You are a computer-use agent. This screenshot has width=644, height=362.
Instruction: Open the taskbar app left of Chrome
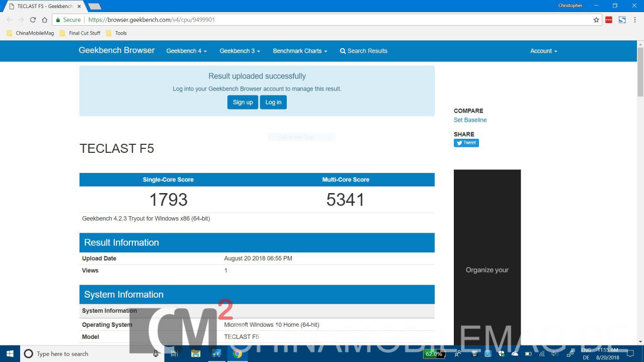coord(217,354)
